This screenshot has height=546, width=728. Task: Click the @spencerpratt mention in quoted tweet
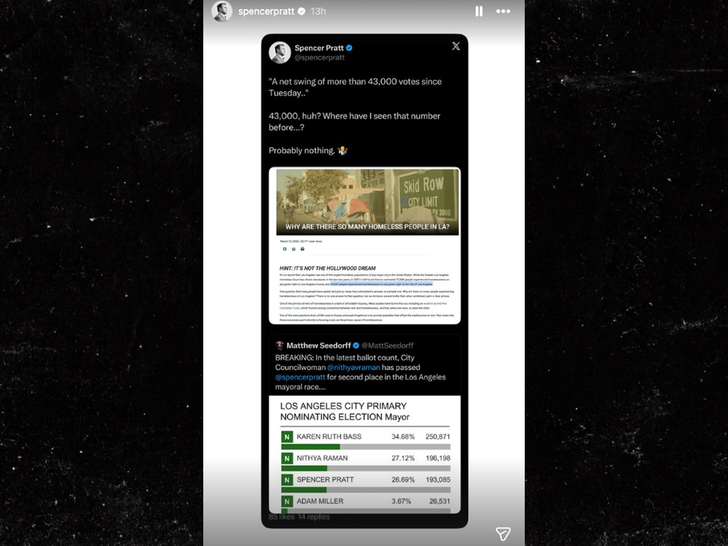point(300,377)
